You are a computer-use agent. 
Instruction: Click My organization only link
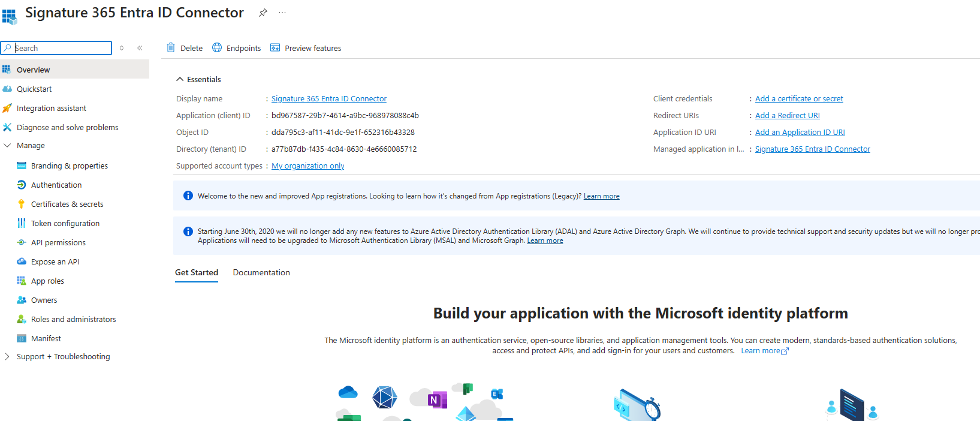pos(308,166)
